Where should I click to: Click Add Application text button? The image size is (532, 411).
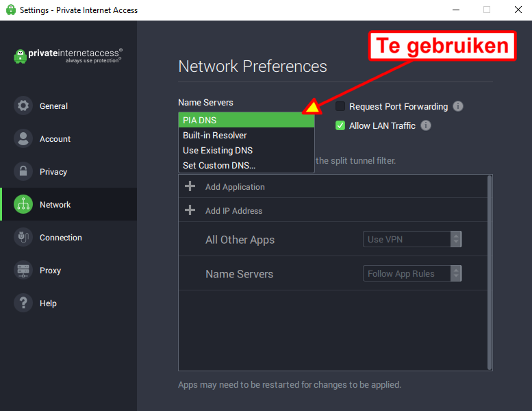(235, 187)
